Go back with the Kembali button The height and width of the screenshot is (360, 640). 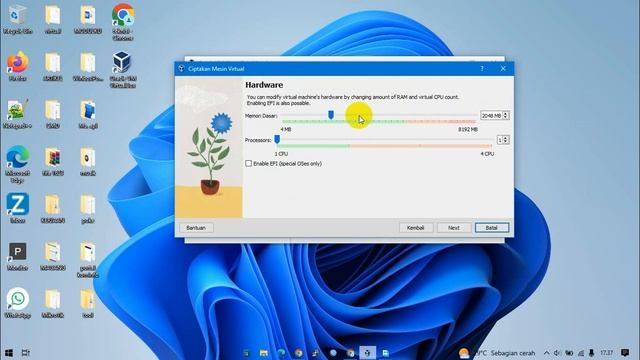pos(416,228)
